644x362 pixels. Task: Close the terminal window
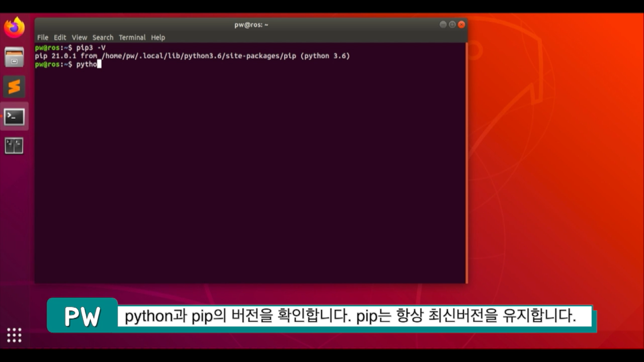pyautogui.click(x=461, y=25)
